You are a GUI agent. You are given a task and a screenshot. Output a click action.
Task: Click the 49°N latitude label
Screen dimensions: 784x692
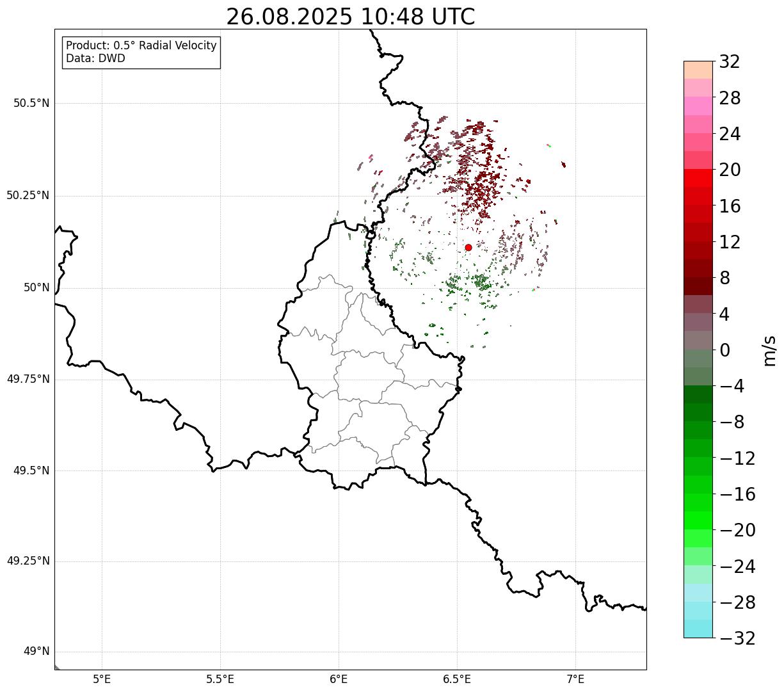(x=37, y=652)
